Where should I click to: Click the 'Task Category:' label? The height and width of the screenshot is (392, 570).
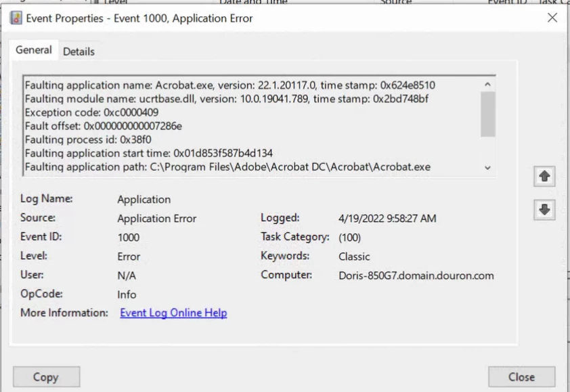tap(294, 237)
